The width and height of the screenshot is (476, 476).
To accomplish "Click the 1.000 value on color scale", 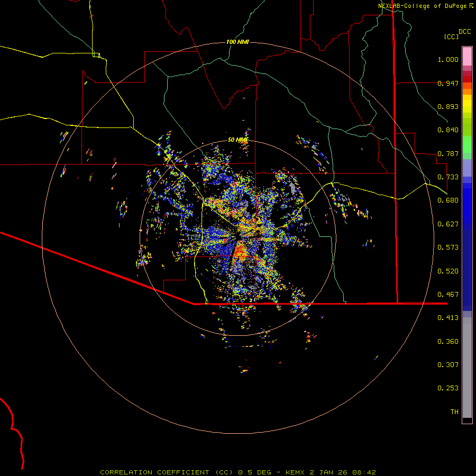I will coord(448,59).
